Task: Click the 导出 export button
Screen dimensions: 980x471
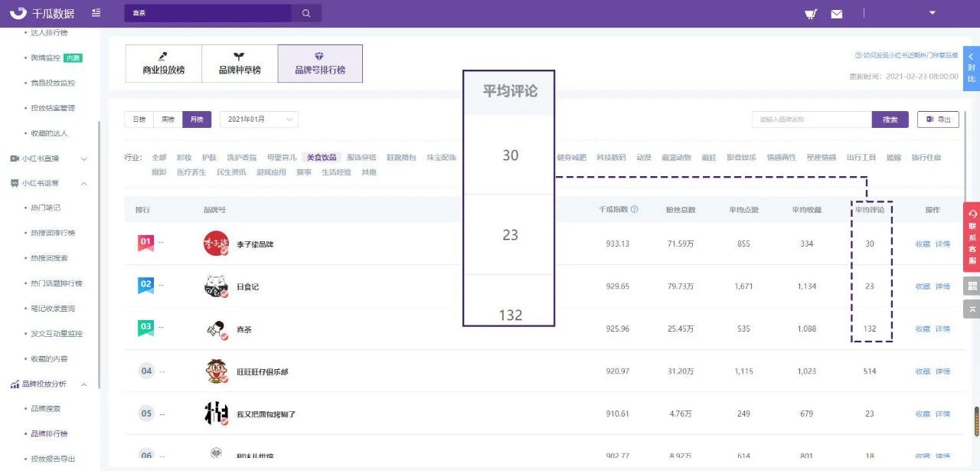Action: (x=938, y=119)
